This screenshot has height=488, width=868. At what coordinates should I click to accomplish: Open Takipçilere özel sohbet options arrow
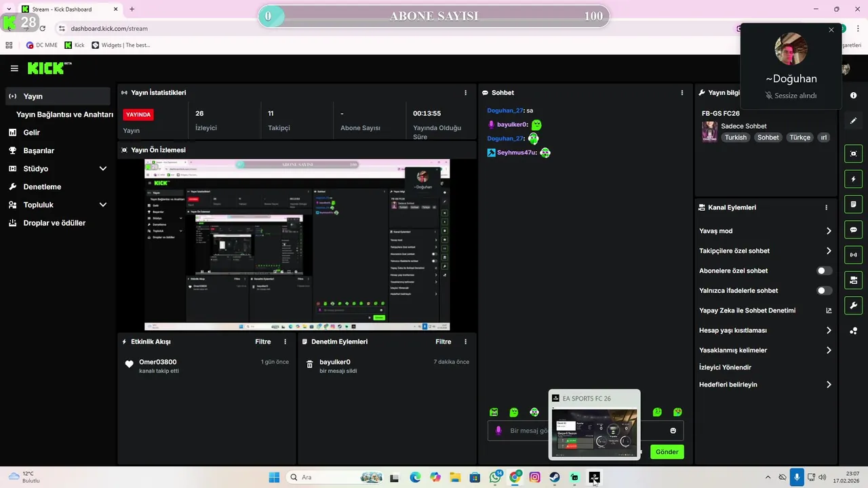click(829, 251)
